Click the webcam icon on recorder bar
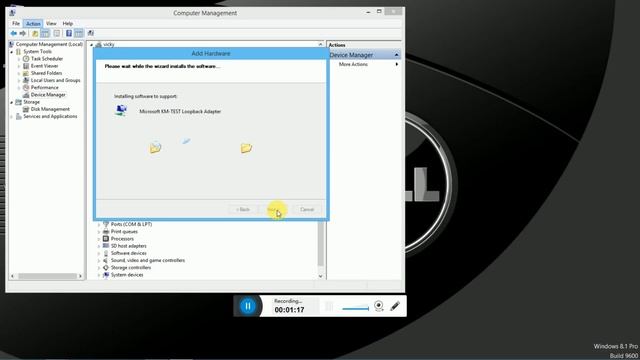The width and height of the screenshot is (640, 360). [379, 306]
